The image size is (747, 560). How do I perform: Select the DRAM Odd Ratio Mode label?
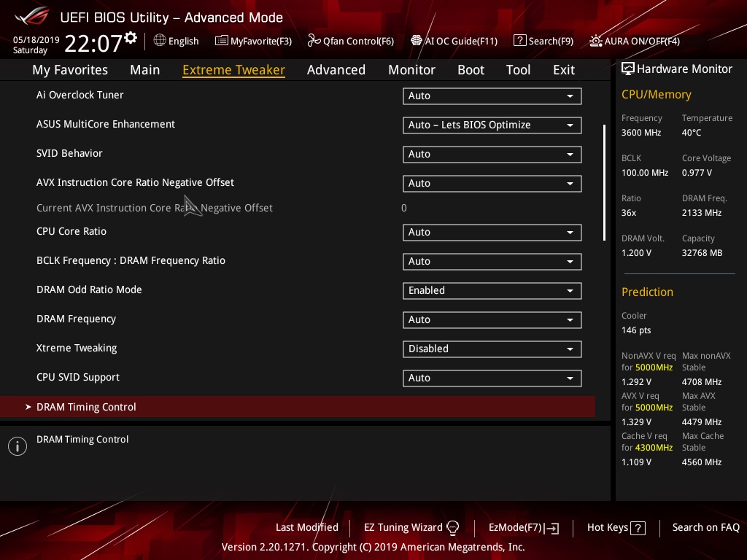[x=89, y=289]
